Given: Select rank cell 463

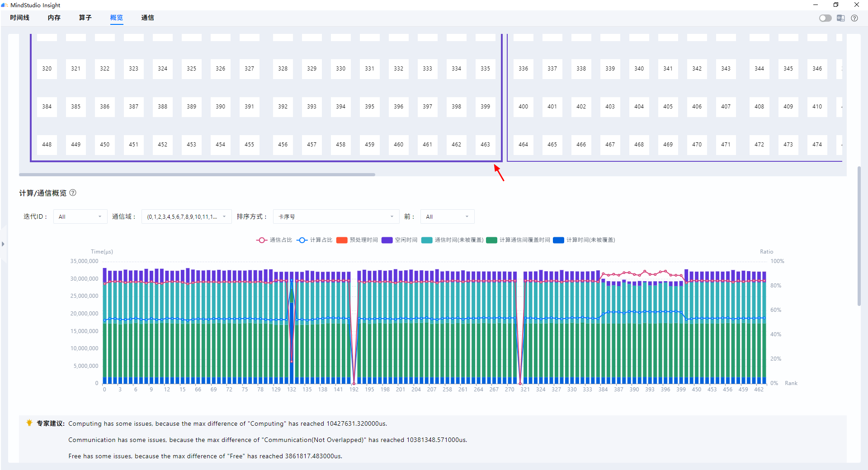Looking at the screenshot, I should (x=486, y=145).
